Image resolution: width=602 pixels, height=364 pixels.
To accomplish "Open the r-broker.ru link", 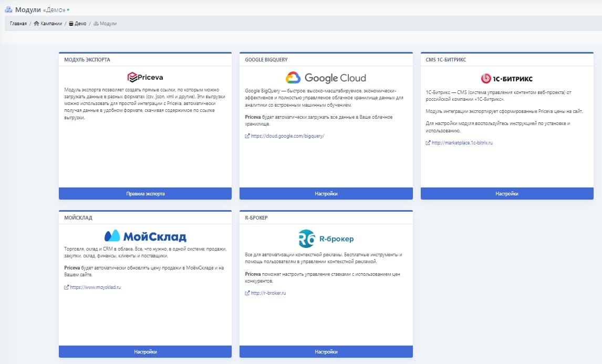I will click(268, 293).
